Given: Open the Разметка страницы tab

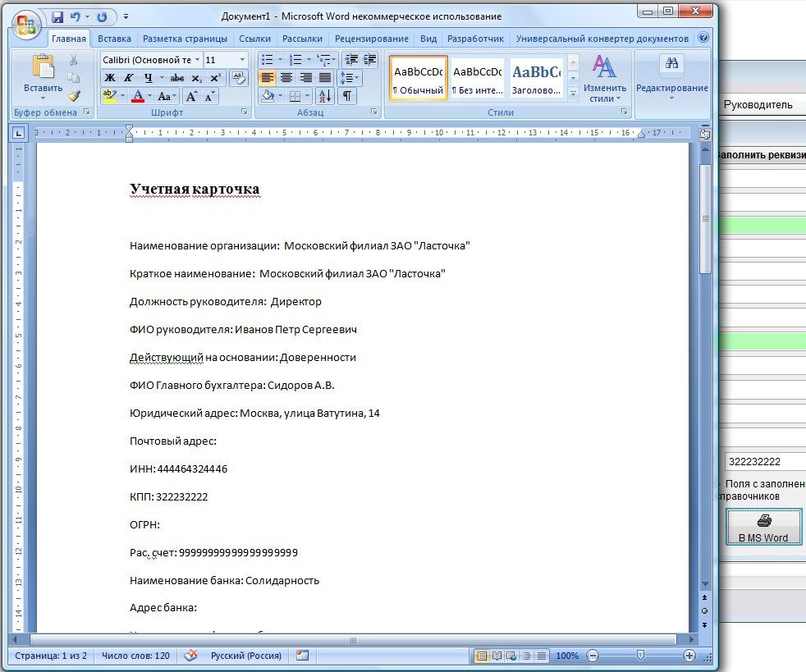Looking at the screenshot, I should click(185, 39).
